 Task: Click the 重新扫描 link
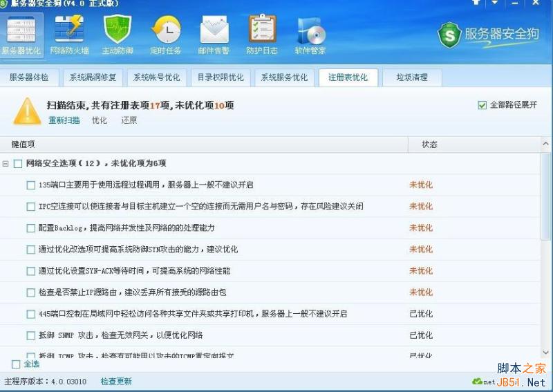coord(64,120)
